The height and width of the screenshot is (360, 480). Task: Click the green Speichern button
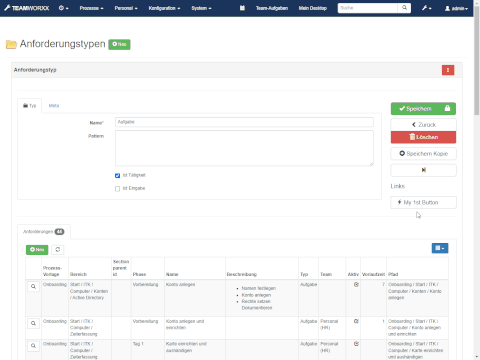[x=415, y=109]
